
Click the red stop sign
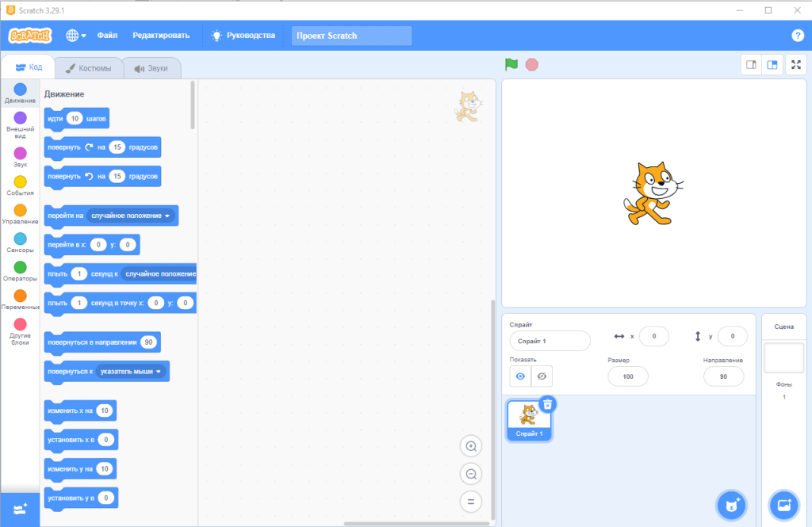(531, 64)
